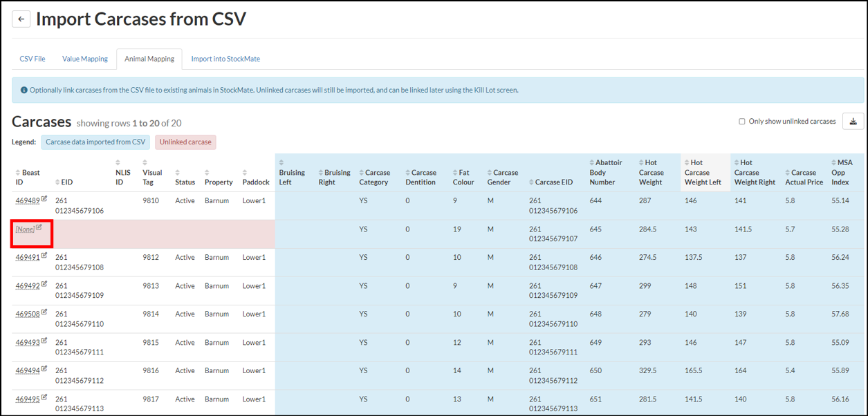The height and width of the screenshot is (416, 868).
Task: Sort by the Visual Tag column
Action: (152, 173)
